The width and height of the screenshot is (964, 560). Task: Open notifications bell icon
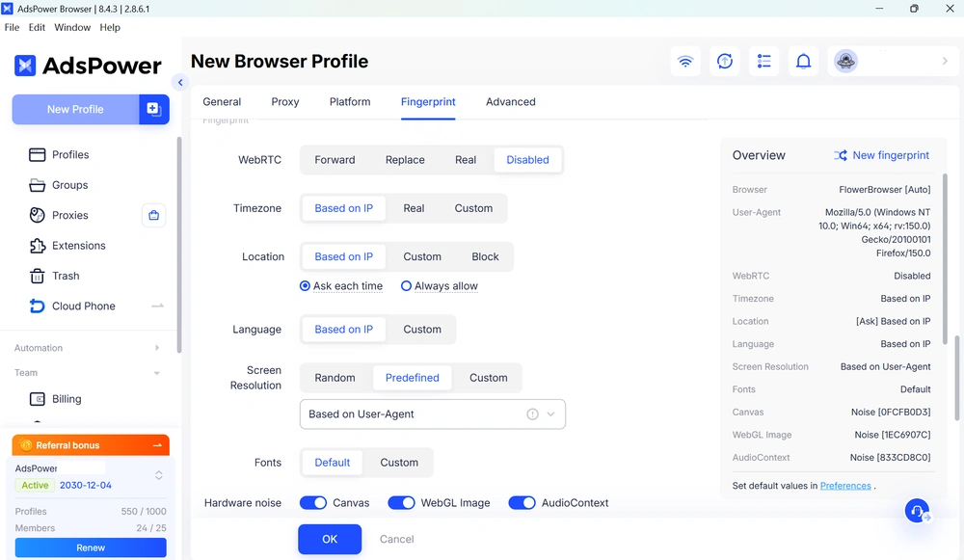coord(804,62)
